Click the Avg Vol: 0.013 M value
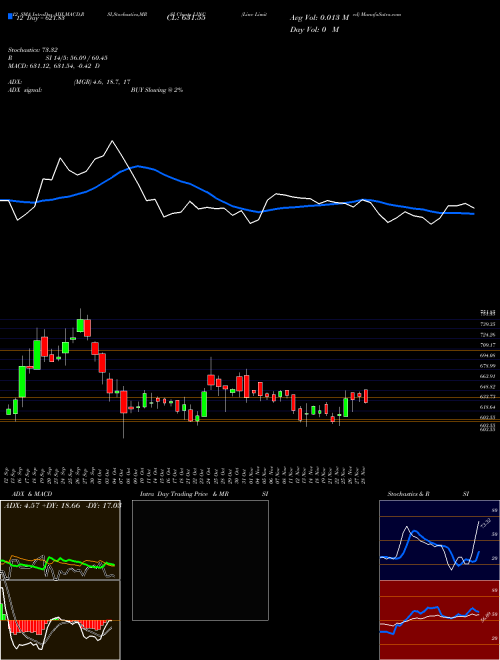The width and height of the screenshot is (500, 660). tap(319, 18)
